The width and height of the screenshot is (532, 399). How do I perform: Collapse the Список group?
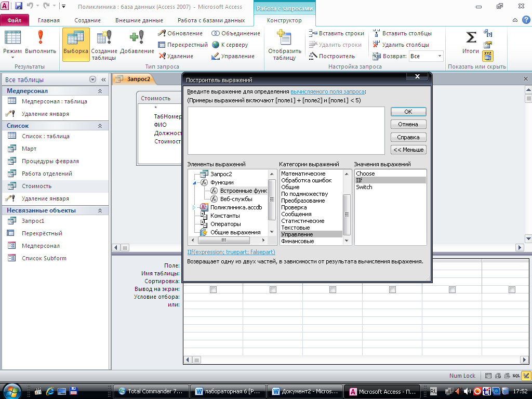click(x=100, y=126)
